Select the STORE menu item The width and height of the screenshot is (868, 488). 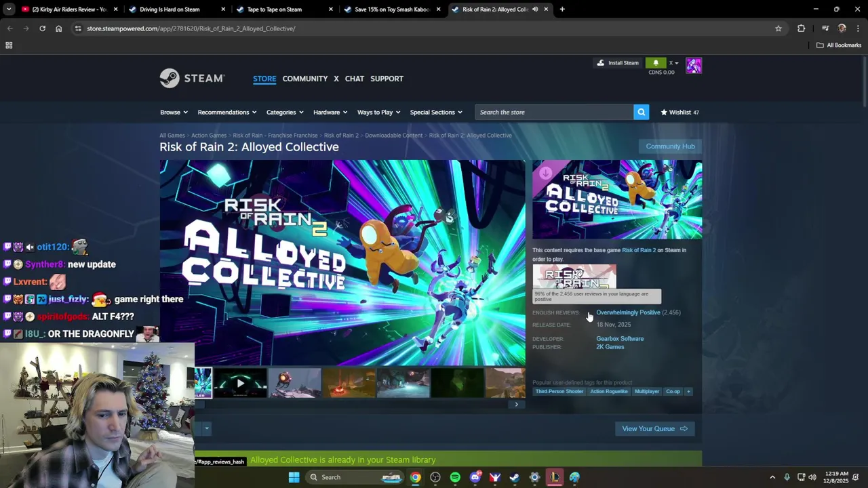click(x=264, y=79)
